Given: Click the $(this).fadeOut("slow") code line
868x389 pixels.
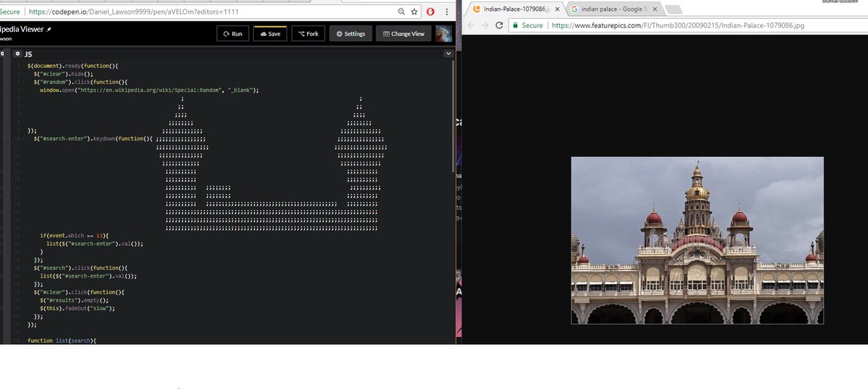Looking at the screenshot, I should tap(77, 308).
